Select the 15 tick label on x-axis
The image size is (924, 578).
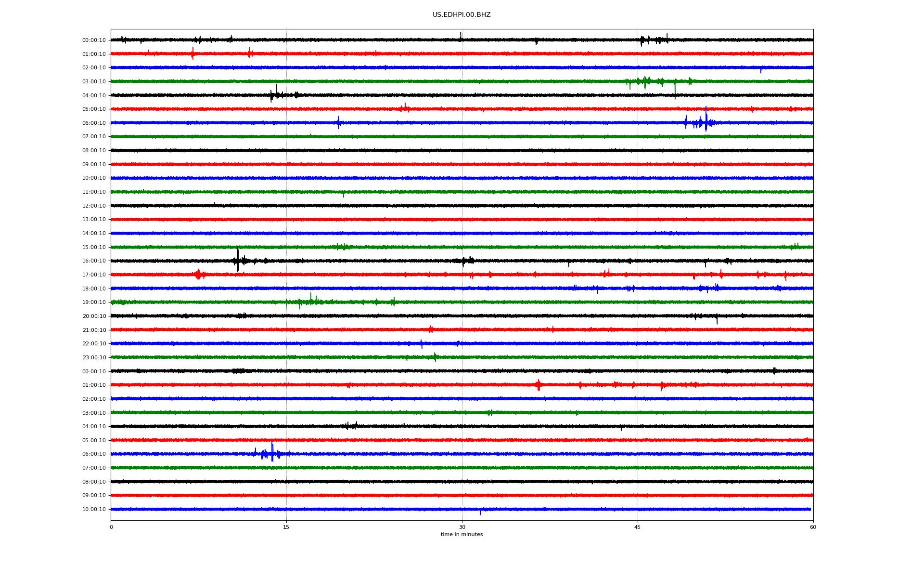point(286,527)
